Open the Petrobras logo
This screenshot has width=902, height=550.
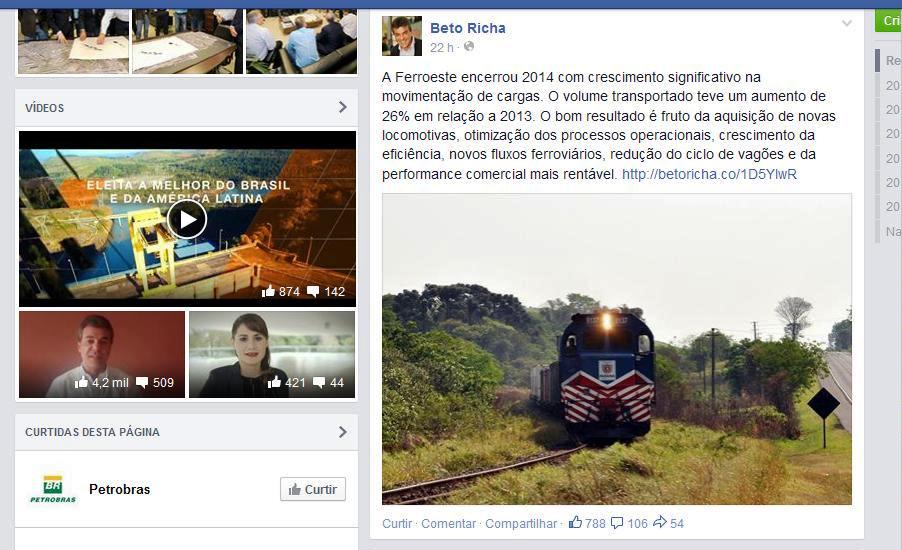click(53, 489)
